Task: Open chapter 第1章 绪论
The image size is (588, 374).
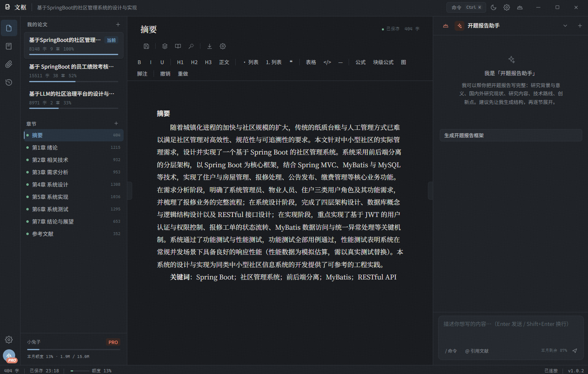Action: click(x=73, y=148)
